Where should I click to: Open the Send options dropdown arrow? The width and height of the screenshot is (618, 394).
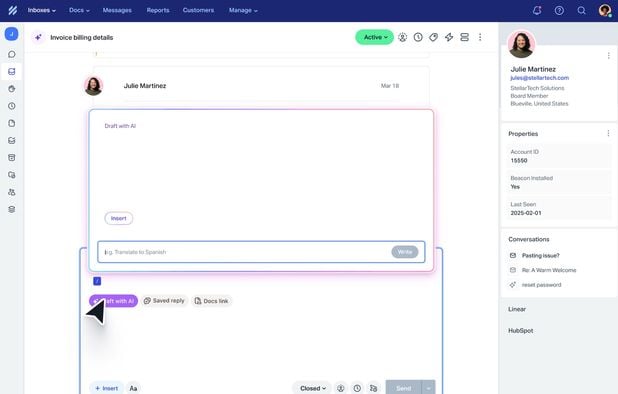428,388
